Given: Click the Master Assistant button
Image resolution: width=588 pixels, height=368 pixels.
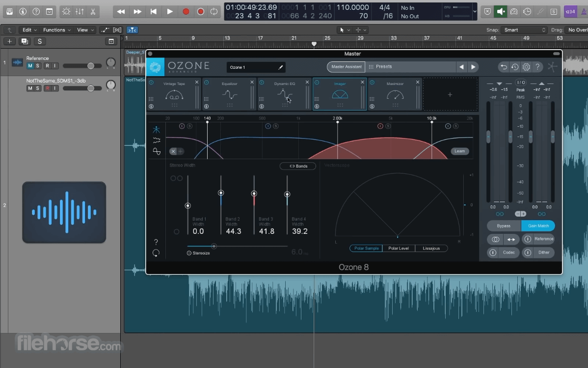Looking at the screenshot, I should pos(346,67).
